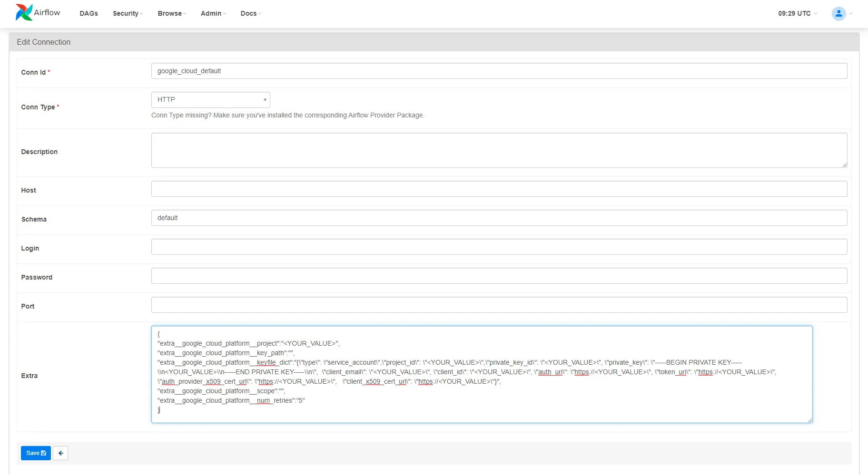Click the Password label

click(x=37, y=277)
